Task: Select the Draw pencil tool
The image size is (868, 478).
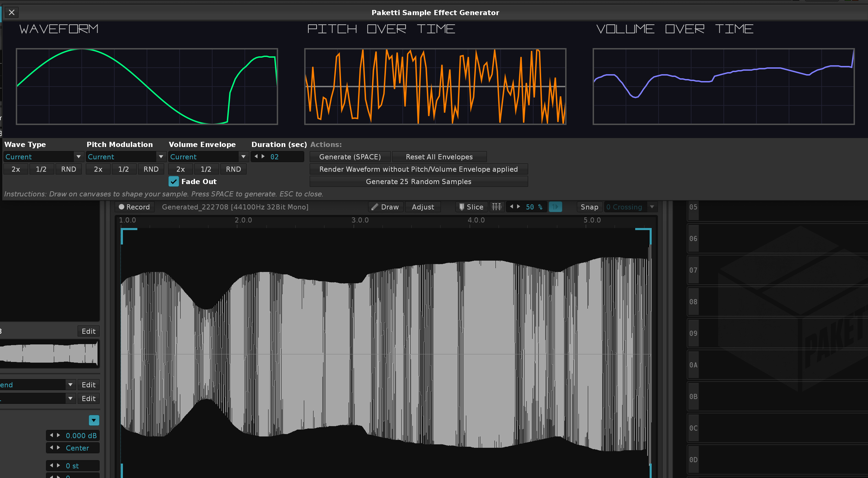Action: (x=386, y=207)
